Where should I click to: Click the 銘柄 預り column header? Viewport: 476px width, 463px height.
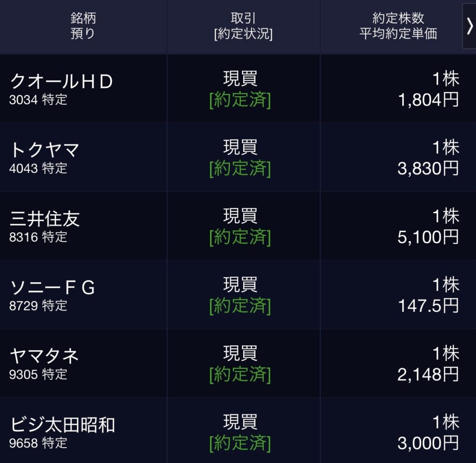(x=83, y=26)
